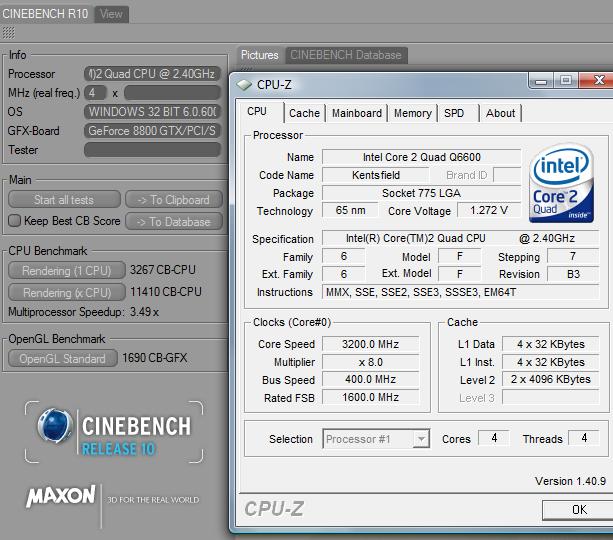The width and height of the screenshot is (613, 540).
Task: Click the Specification value field
Action: click(x=461, y=238)
